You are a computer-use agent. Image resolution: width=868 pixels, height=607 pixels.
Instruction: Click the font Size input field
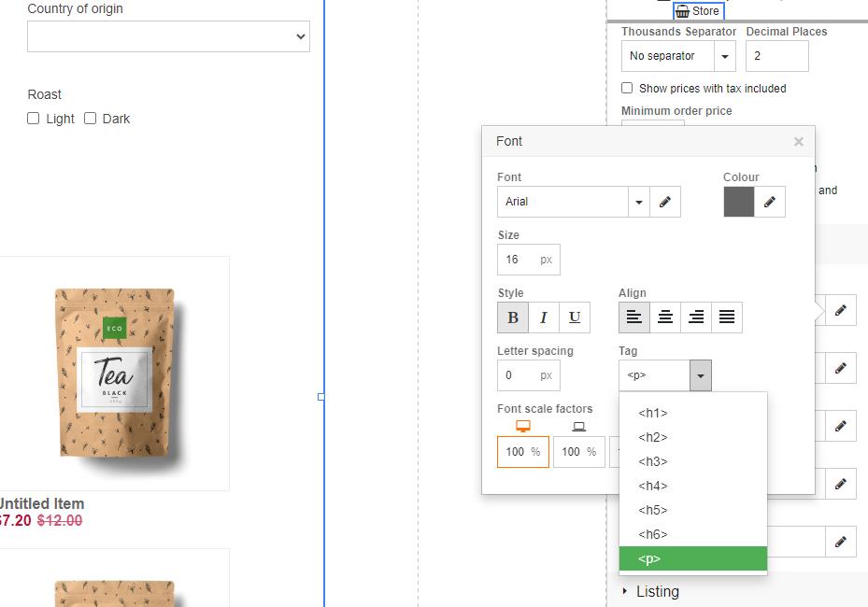(x=521, y=259)
